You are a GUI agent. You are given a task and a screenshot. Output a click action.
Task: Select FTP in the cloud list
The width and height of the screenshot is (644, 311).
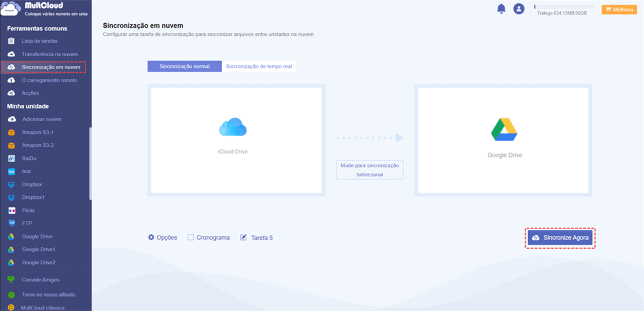[27, 224]
